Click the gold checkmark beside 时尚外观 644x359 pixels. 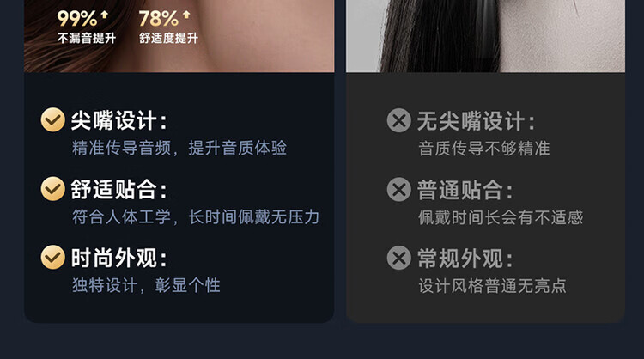(x=53, y=257)
